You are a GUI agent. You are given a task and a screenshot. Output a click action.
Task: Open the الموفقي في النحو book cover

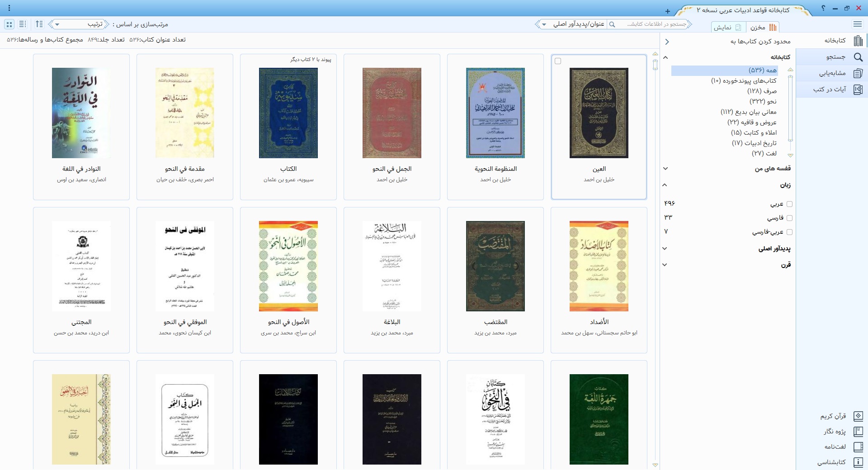(185, 266)
